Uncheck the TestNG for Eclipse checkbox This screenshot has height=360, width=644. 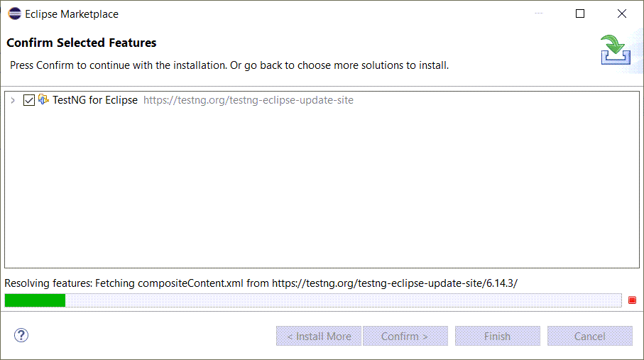coord(28,100)
